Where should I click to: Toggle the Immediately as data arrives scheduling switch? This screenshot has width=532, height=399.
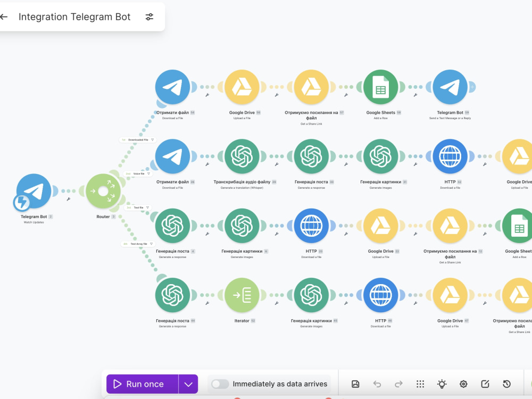click(220, 384)
